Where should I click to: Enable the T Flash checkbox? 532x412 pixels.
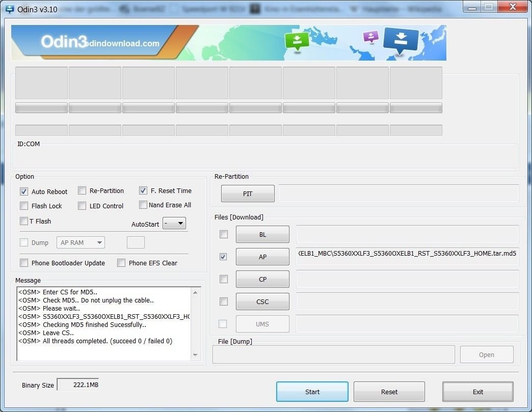coord(24,221)
